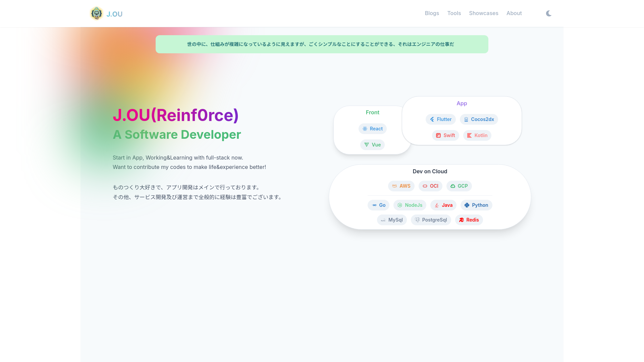This screenshot has height=362, width=644.
Task: Open the Tools menu item
Action: click(454, 13)
